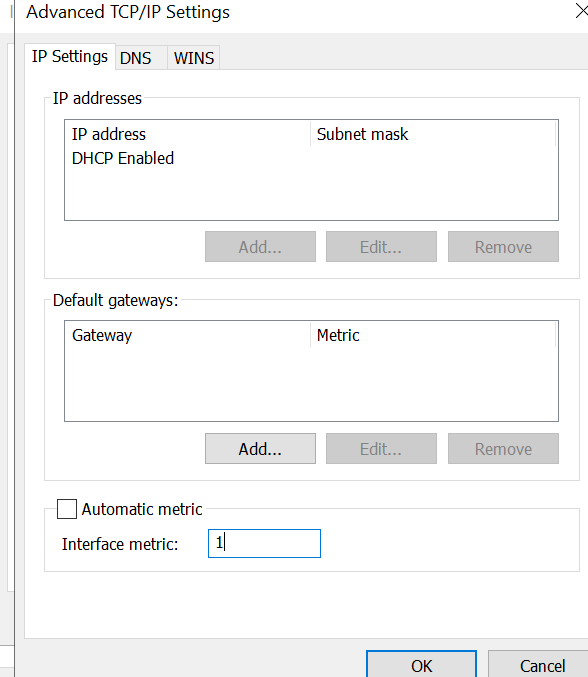Click the Edit button under Default gateways
This screenshot has width=588, height=677.
381,449
